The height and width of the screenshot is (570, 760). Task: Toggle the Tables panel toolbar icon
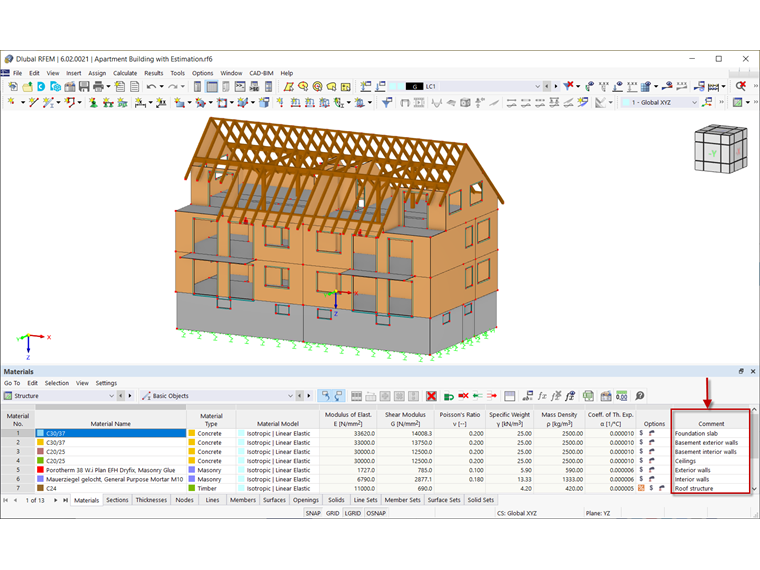point(212,87)
